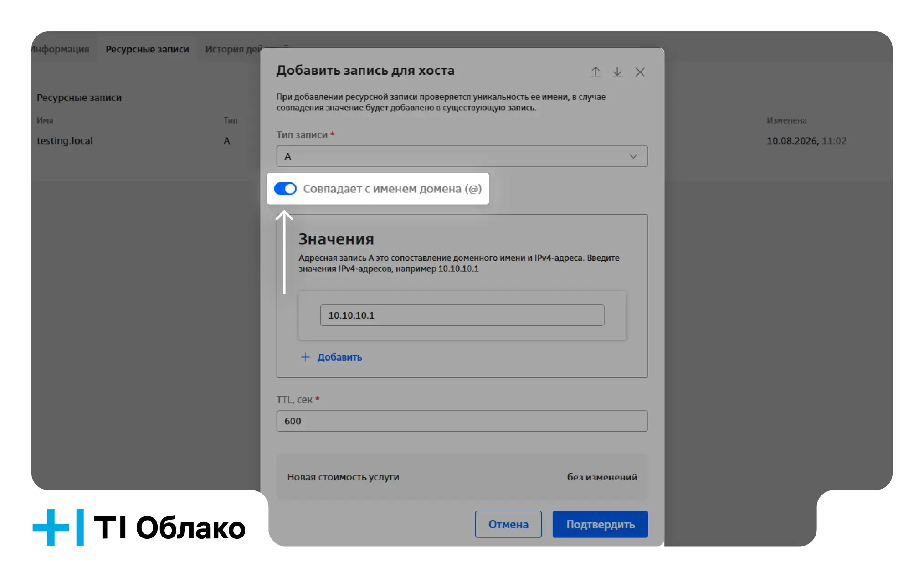Click the Отмена button
This screenshot has height=578, width=924.
point(508,524)
